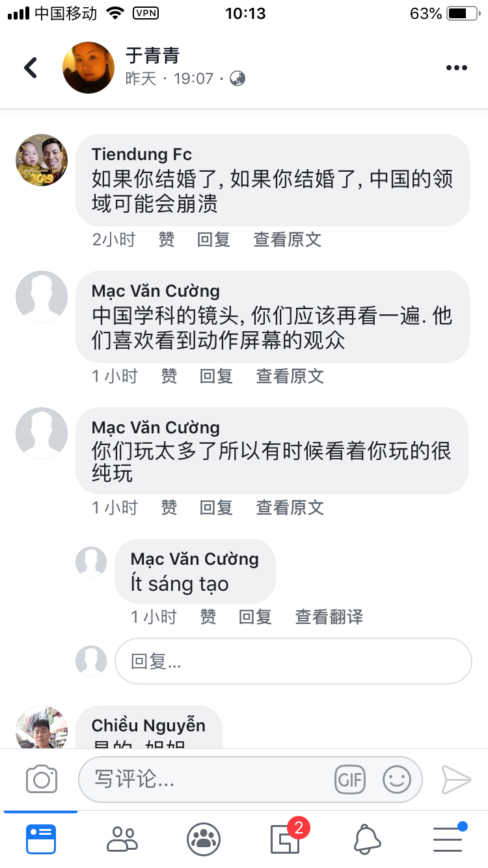Tap the 写评论 comment input field
Image resolution: width=488 pixels, height=868 pixels.
(251, 780)
